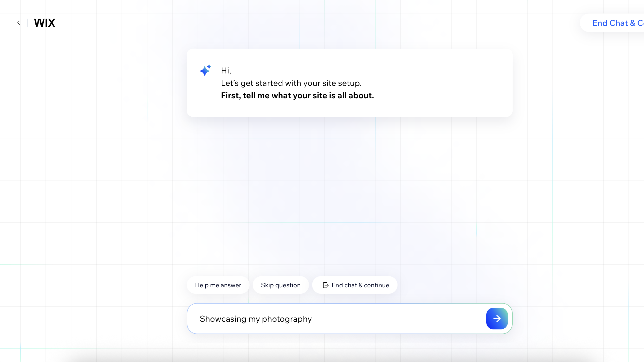Choose 'Help me answer' to get AI assistance

click(x=218, y=285)
